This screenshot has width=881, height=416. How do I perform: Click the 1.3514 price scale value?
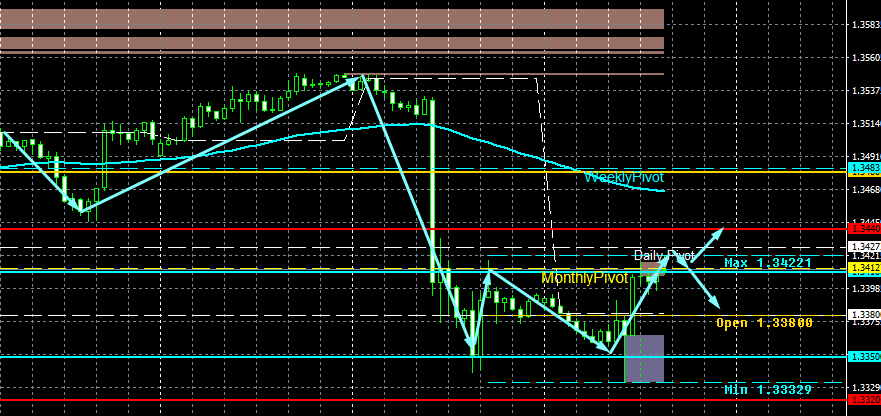[866, 124]
